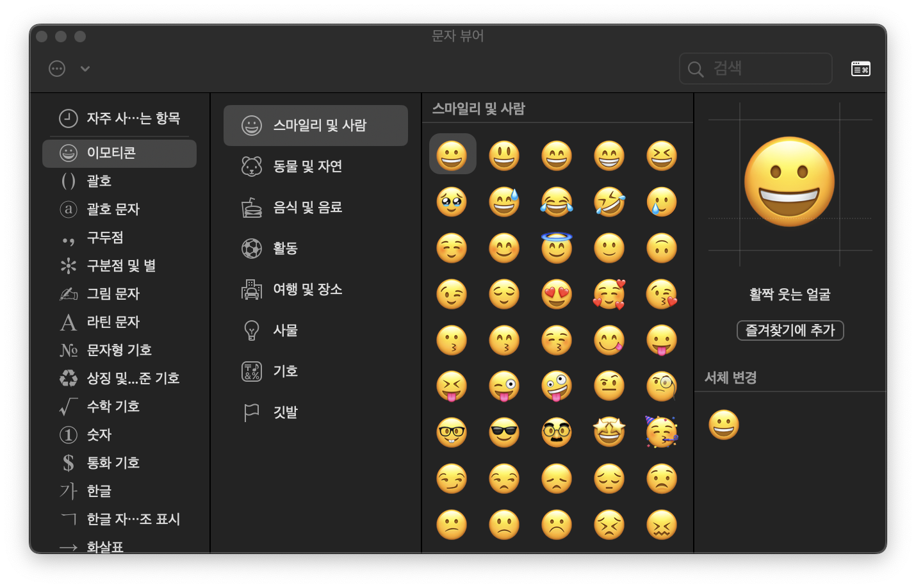Pick the smirking face emoji

[x=452, y=478]
